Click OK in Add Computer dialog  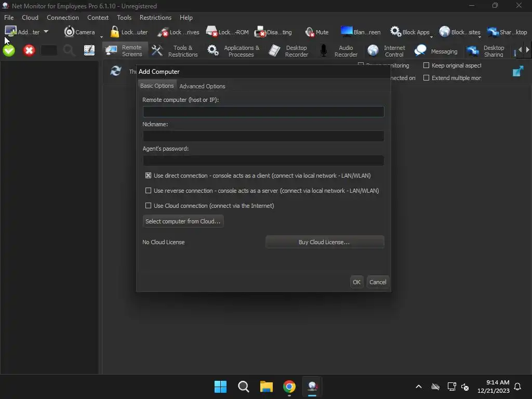[x=356, y=282]
